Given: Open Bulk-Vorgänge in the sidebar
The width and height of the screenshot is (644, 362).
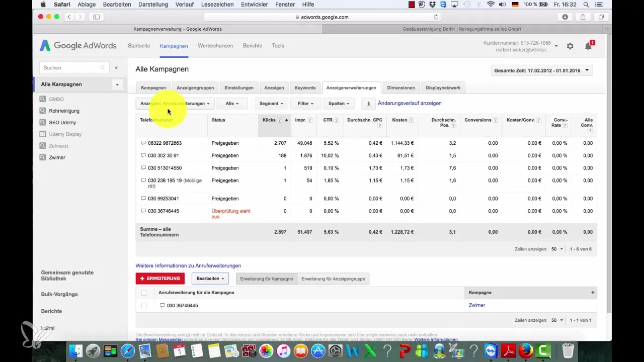Looking at the screenshot, I should [59, 294].
